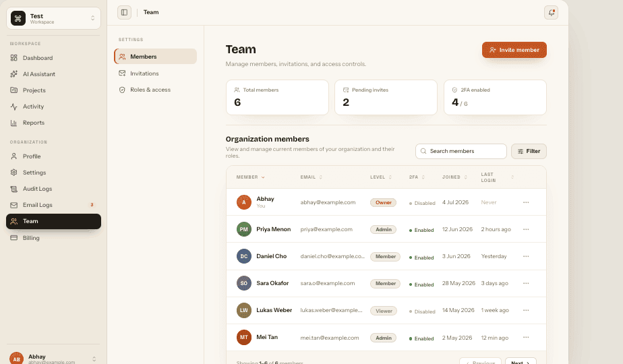Open the Test workspace switcher chevrons
The width and height of the screenshot is (623, 364).
(92, 18)
